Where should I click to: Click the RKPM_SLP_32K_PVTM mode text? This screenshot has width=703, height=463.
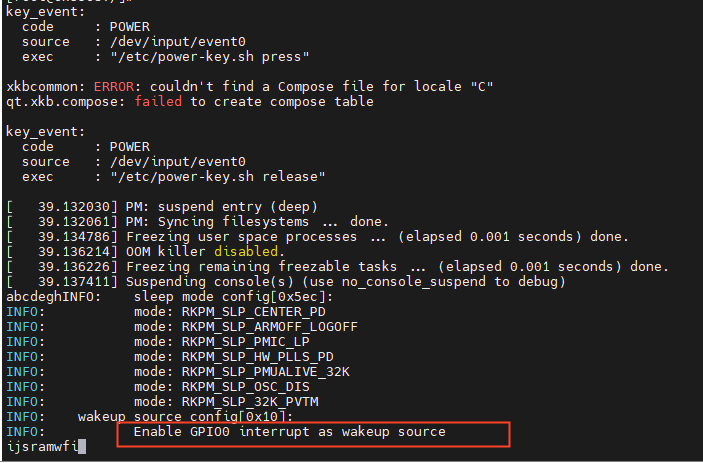250,402
